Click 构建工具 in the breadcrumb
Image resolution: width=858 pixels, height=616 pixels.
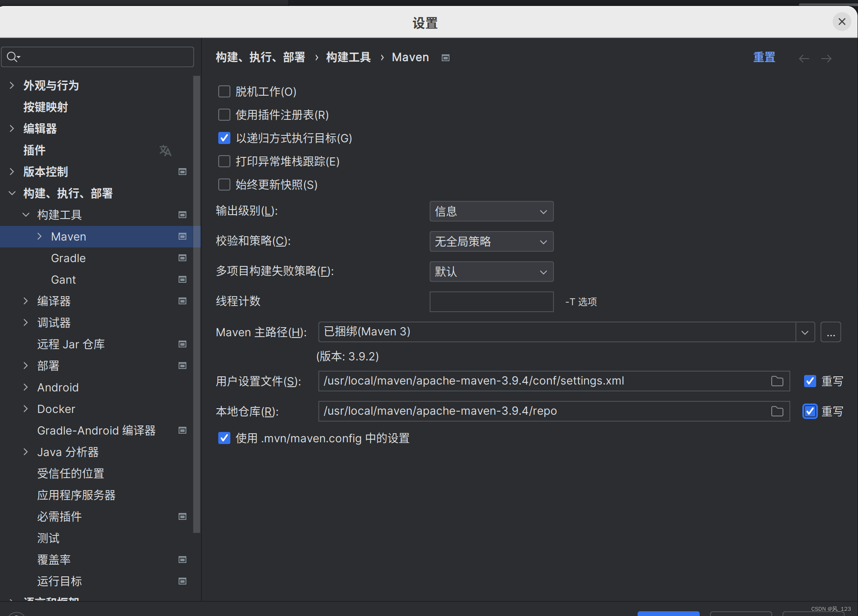tap(349, 57)
